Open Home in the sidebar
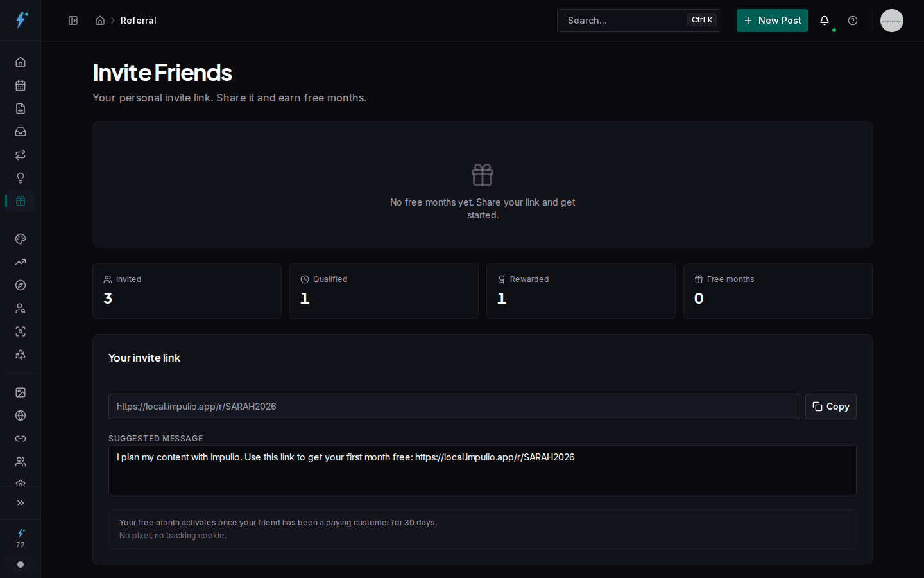 pyautogui.click(x=21, y=62)
